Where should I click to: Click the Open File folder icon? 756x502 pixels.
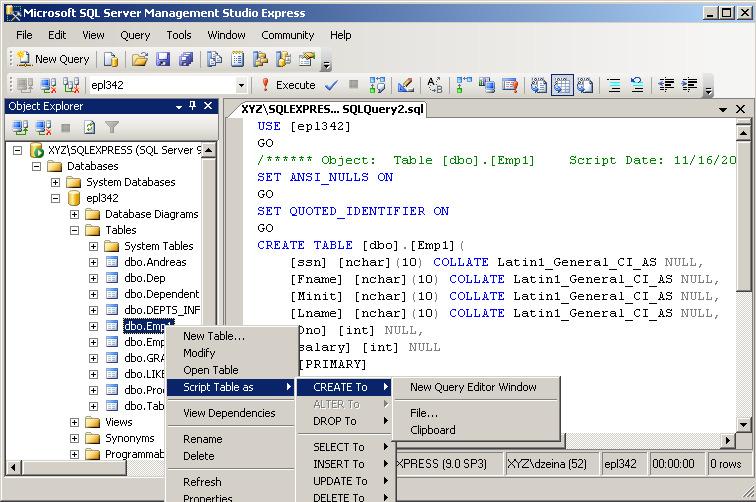pyautogui.click(x=140, y=59)
